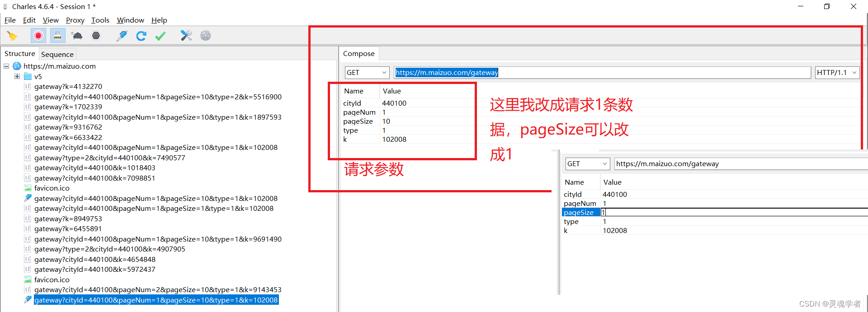Collapse the https://m.maizuo.com tree node
The image size is (868, 312).
click(x=6, y=66)
